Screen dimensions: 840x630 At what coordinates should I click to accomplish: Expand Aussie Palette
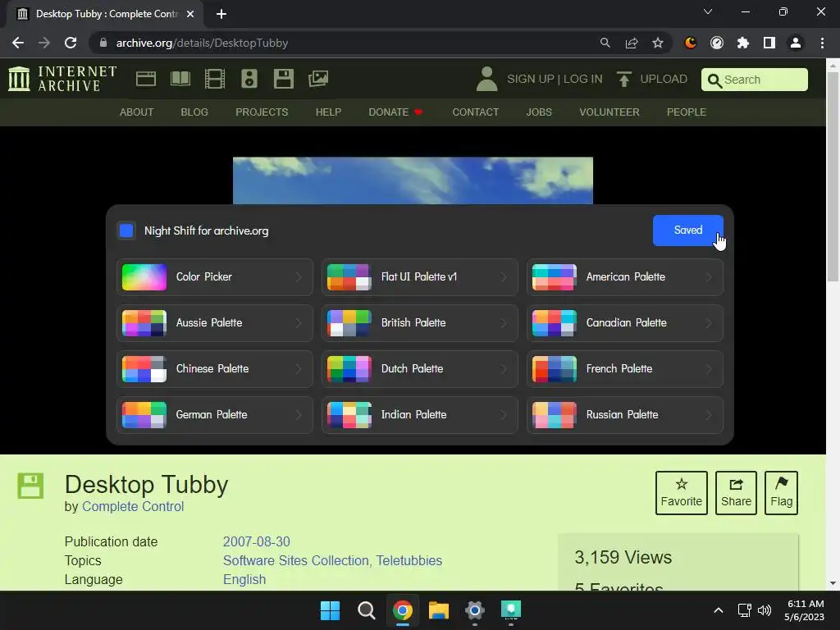tap(215, 323)
